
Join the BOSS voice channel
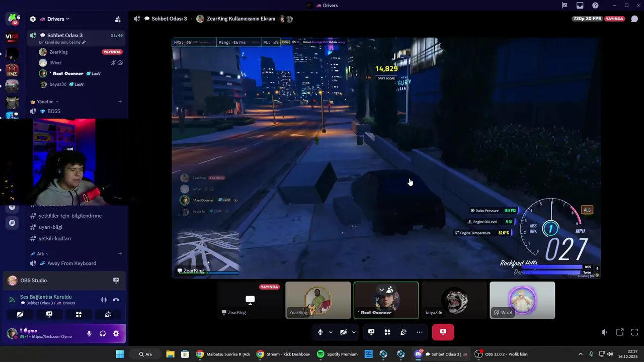point(75,111)
